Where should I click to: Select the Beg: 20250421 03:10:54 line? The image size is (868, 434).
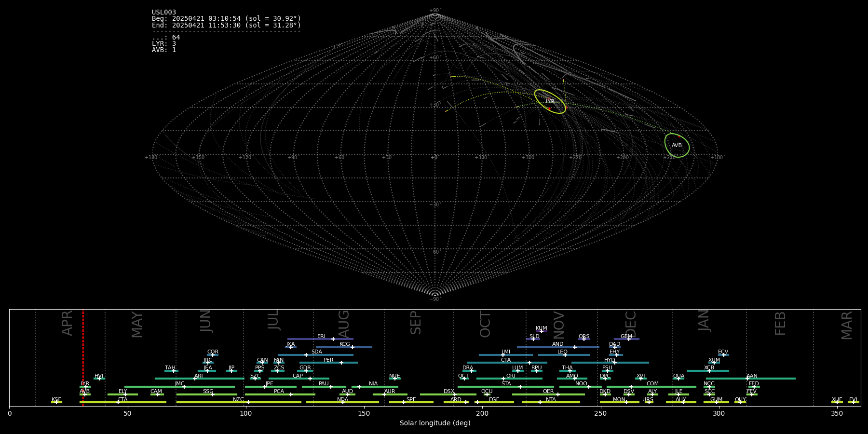click(x=226, y=19)
